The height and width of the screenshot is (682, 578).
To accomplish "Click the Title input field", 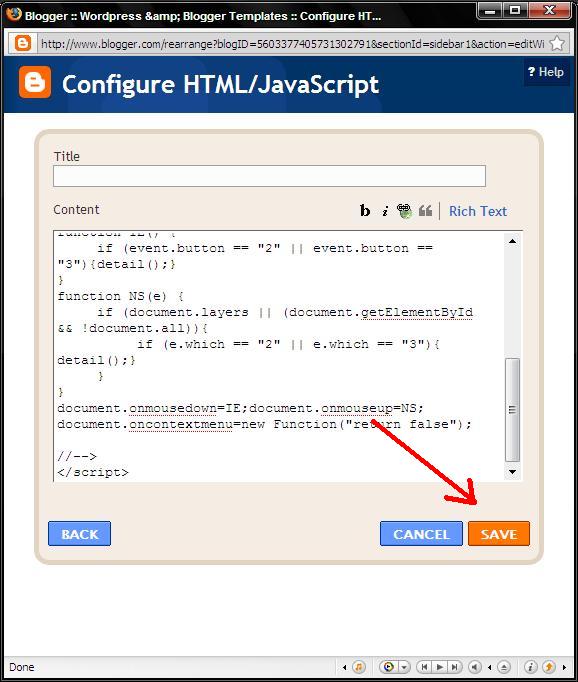I will pos(269,176).
